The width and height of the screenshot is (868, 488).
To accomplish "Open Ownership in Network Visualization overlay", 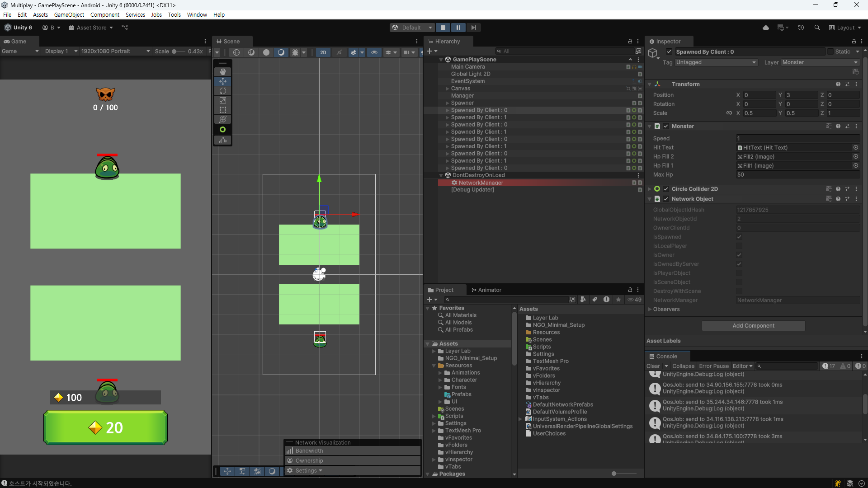I will (x=353, y=461).
